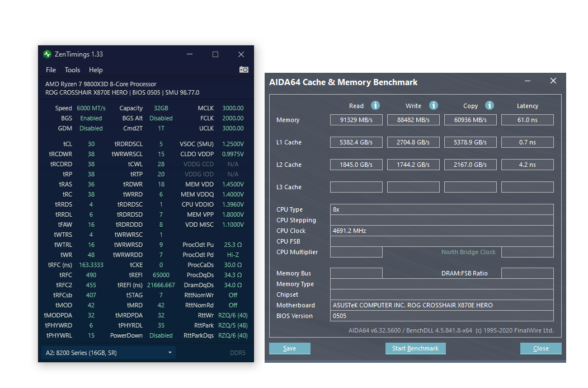The height and width of the screenshot is (388, 588).
Task: Click the Memory Read 91329 MB/s field
Action: tap(356, 120)
